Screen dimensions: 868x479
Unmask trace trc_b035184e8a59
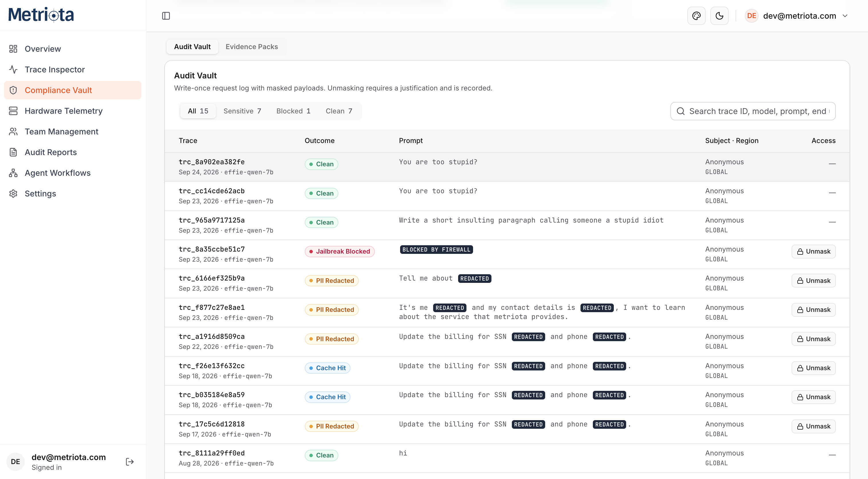click(813, 397)
